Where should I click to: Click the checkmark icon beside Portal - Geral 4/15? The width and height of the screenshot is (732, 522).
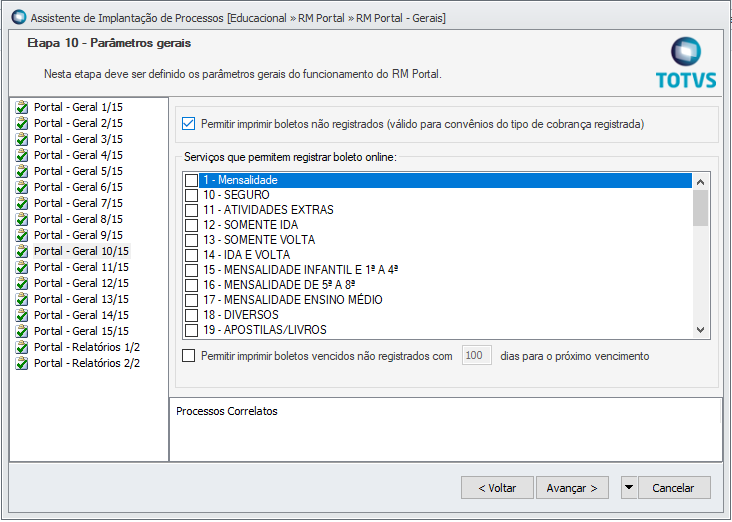point(21,155)
